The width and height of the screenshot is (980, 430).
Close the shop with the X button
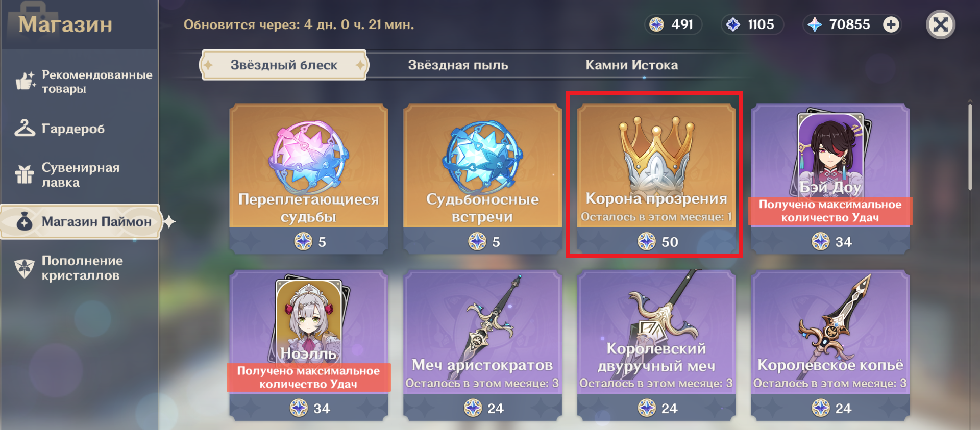click(940, 24)
